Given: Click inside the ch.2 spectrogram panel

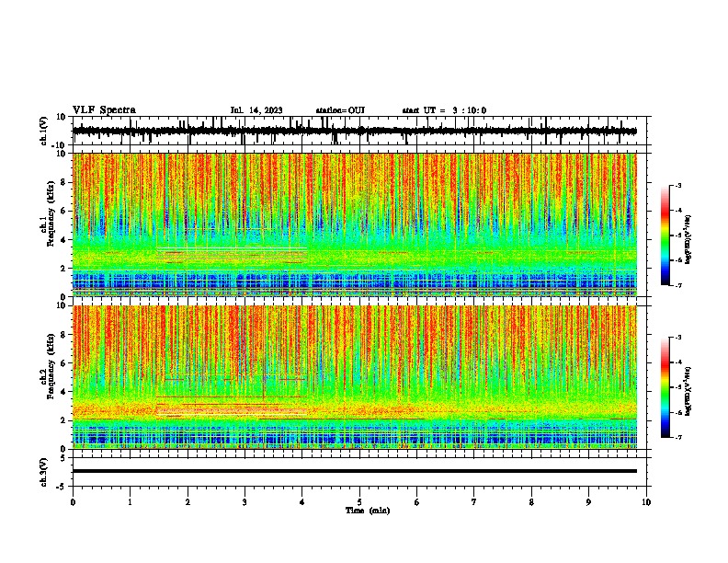Looking at the screenshot, I should point(354,377).
